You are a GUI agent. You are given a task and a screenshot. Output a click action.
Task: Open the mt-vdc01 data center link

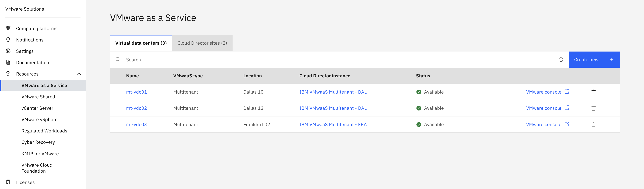[136, 92]
